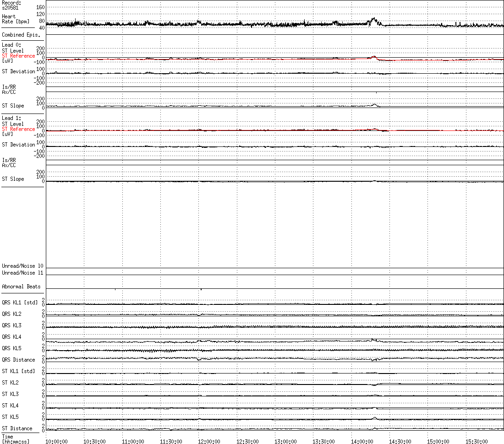Select the QRS KL1 [std] row label
Viewport: 504px width, 444px height.
(x=20, y=303)
